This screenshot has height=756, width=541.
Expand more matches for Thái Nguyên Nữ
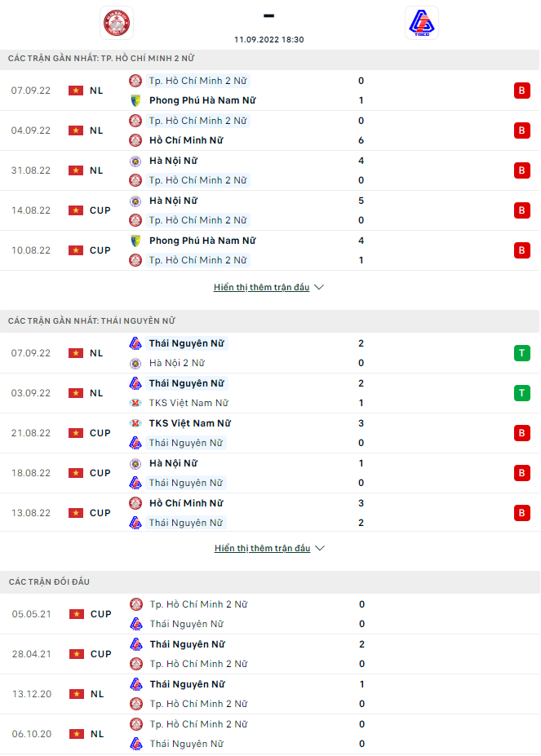(262, 549)
